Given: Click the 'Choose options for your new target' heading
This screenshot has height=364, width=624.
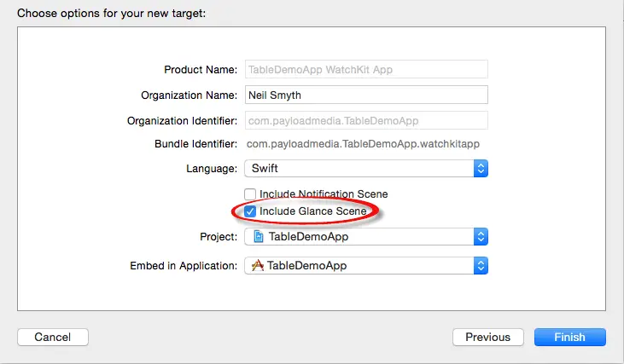Looking at the screenshot, I should coord(111,14).
